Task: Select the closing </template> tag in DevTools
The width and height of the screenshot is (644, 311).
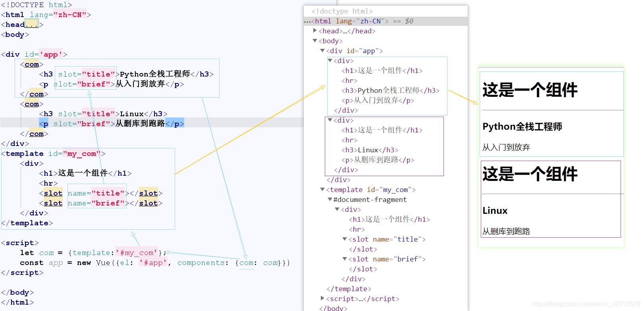Action: coord(349,289)
